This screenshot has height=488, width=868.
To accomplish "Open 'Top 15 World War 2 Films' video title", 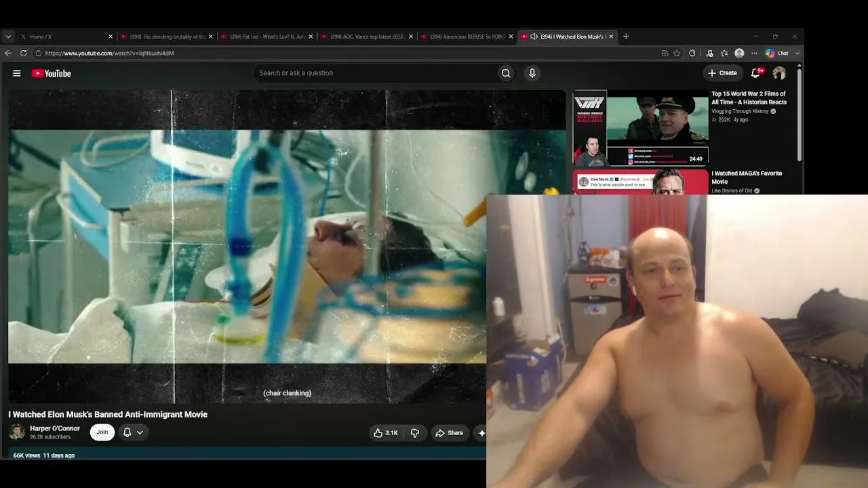I will (749, 98).
